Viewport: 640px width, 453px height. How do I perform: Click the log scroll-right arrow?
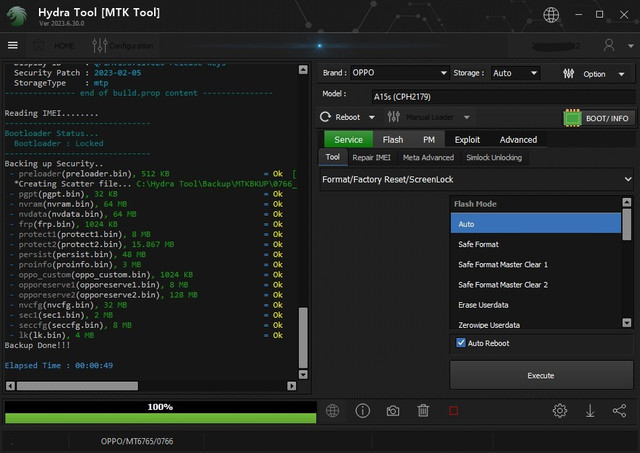tap(291, 386)
